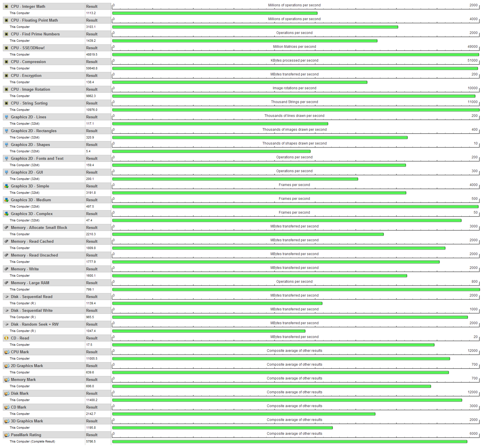Click the chip icon for CPU - SSE/3DNow!
Viewport: 484px width, 448px height.
pyautogui.click(x=6, y=48)
